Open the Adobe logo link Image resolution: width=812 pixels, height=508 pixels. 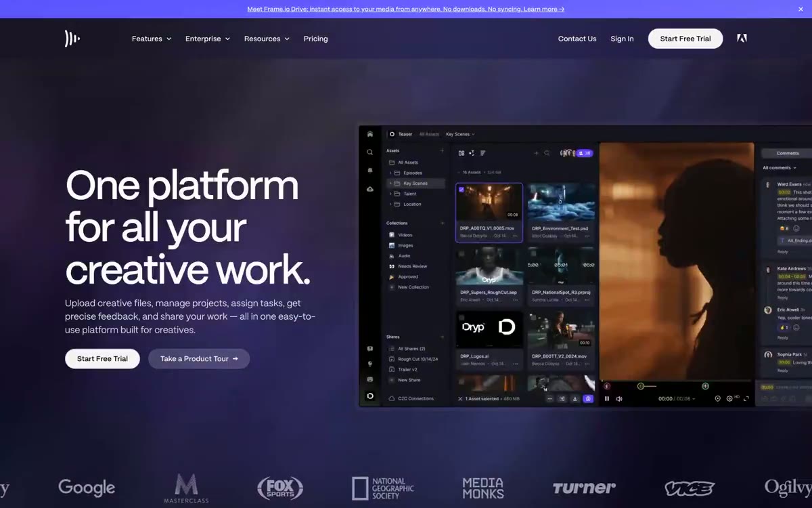[x=742, y=39]
